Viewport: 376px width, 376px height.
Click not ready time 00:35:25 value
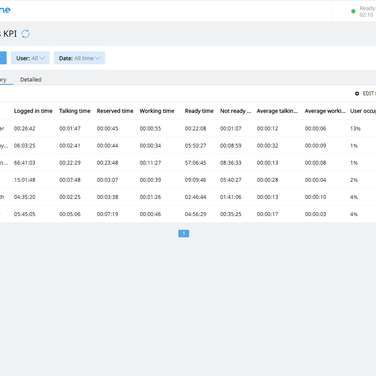pos(230,214)
